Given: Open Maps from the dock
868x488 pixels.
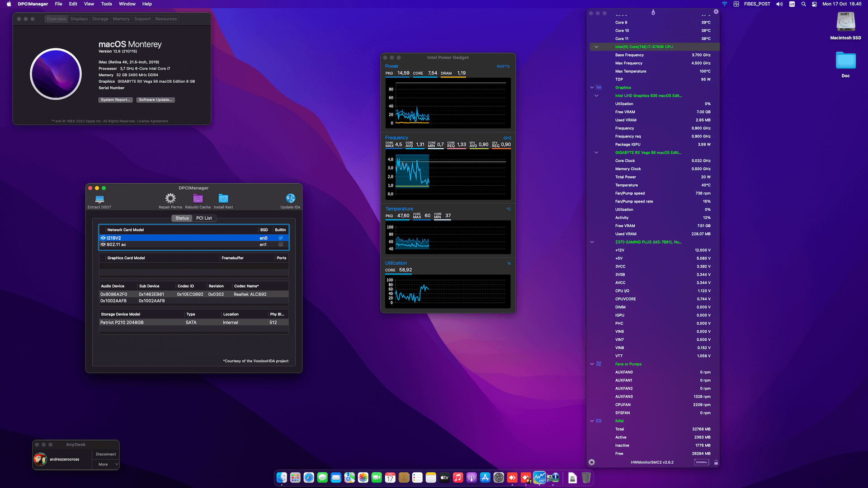Looking at the screenshot, I should click(x=349, y=478).
